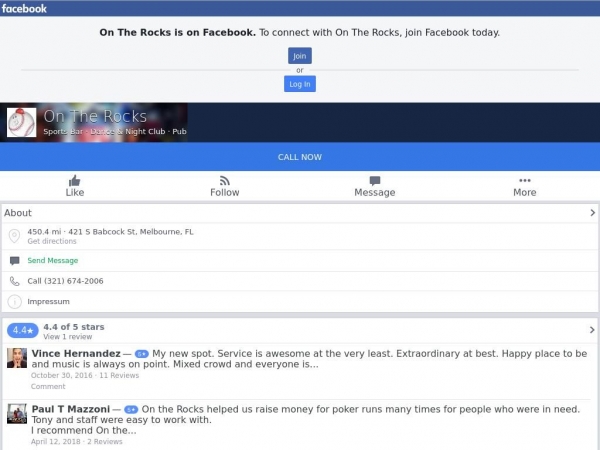
Task: Click the Follow label
Action: point(225,192)
